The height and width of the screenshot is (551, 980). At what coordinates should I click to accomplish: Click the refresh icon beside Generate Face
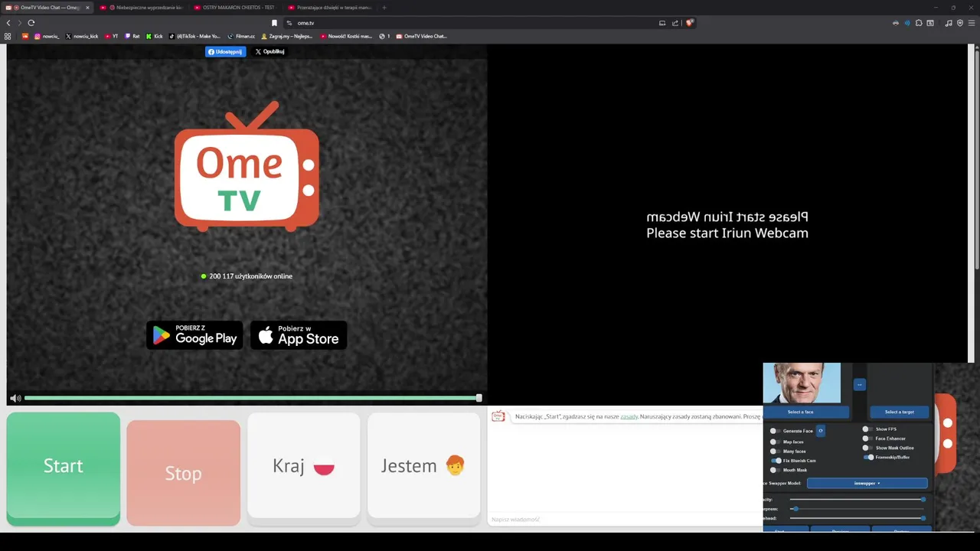[820, 431]
